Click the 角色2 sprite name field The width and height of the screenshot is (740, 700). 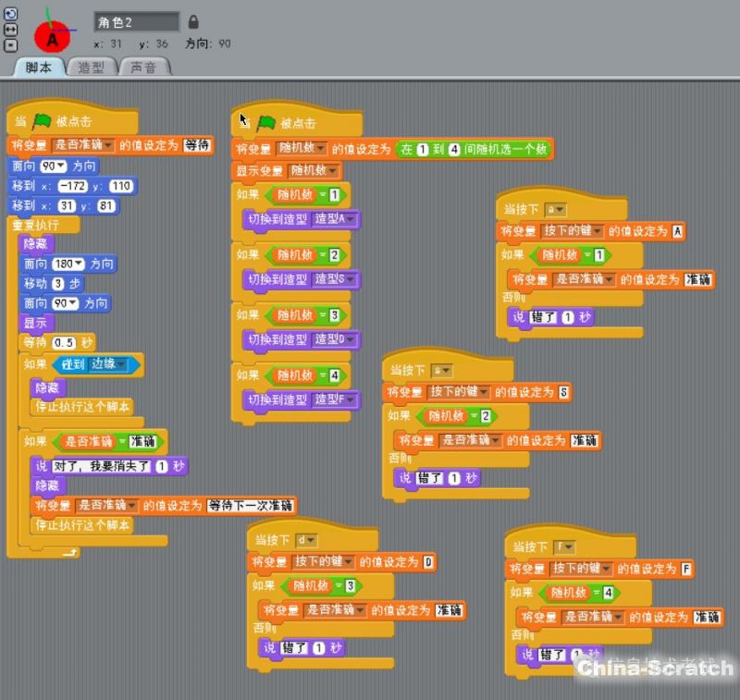pyautogui.click(x=136, y=21)
